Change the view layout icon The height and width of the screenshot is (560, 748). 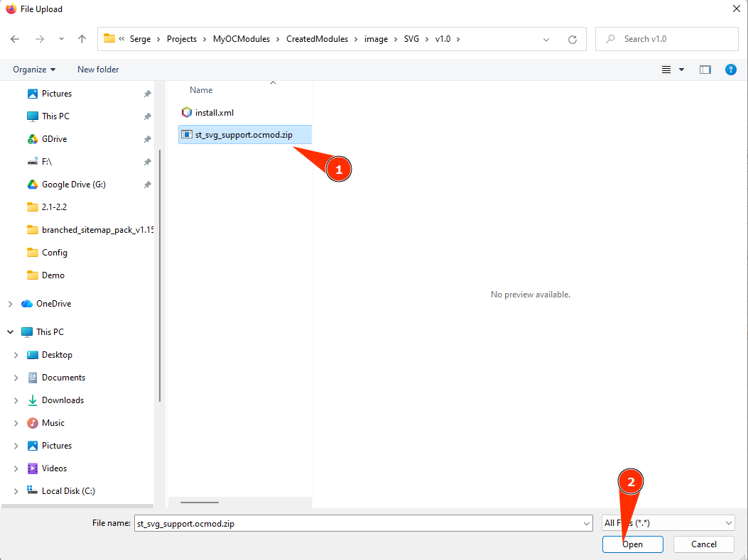(666, 70)
